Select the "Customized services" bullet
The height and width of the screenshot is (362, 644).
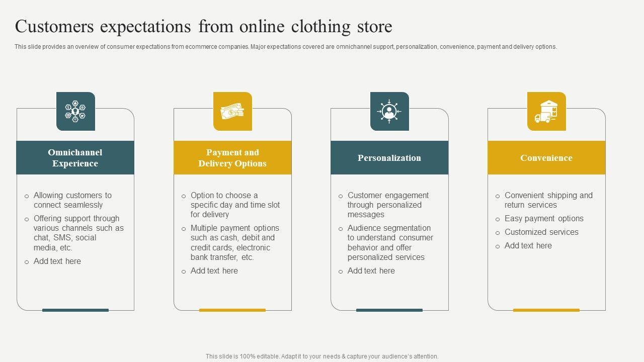tap(541, 232)
